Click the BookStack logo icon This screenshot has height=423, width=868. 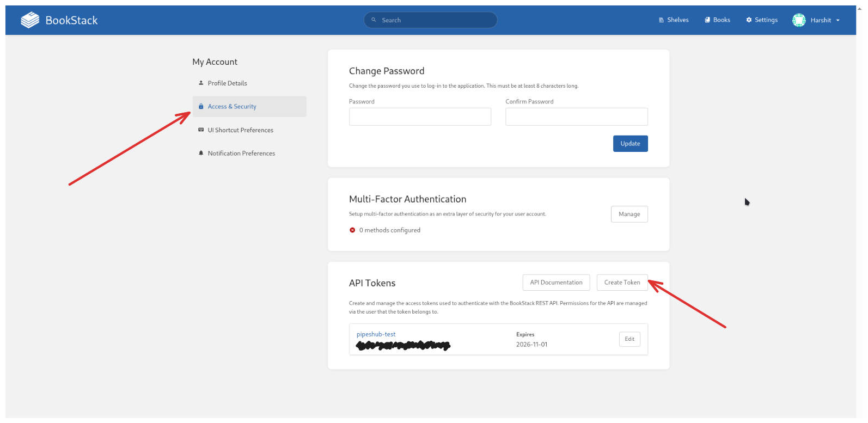(30, 20)
